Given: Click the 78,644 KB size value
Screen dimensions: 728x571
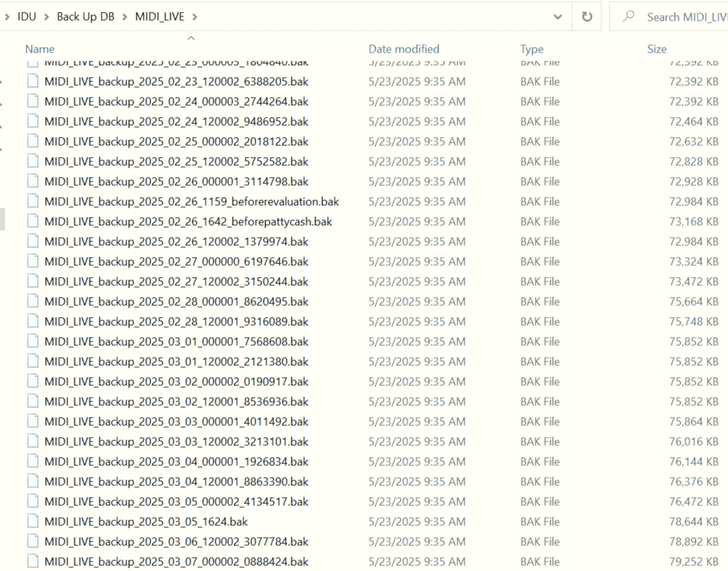Looking at the screenshot, I should coord(694,521).
